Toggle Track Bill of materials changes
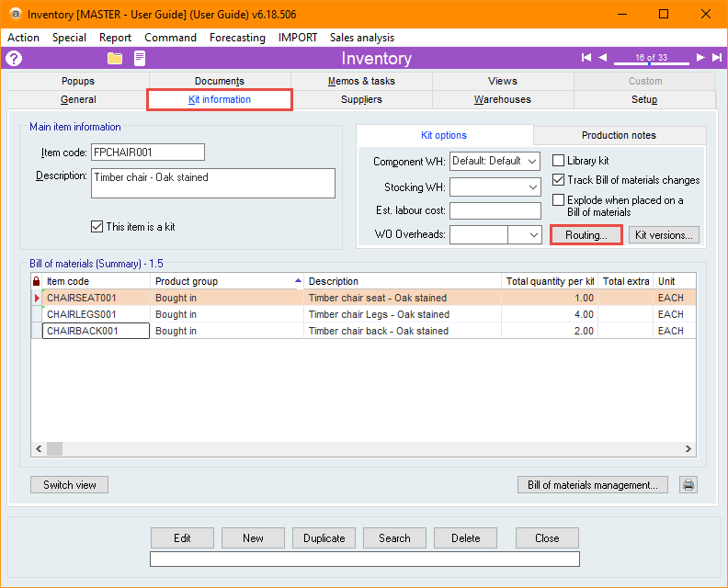The width and height of the screenshot is (728, 588). (x=559, y=180)
